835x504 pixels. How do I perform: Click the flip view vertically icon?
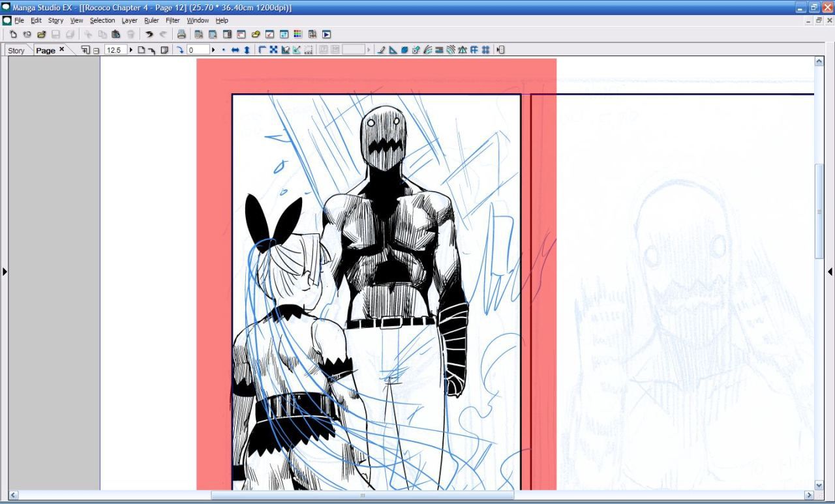click(247, 50)
